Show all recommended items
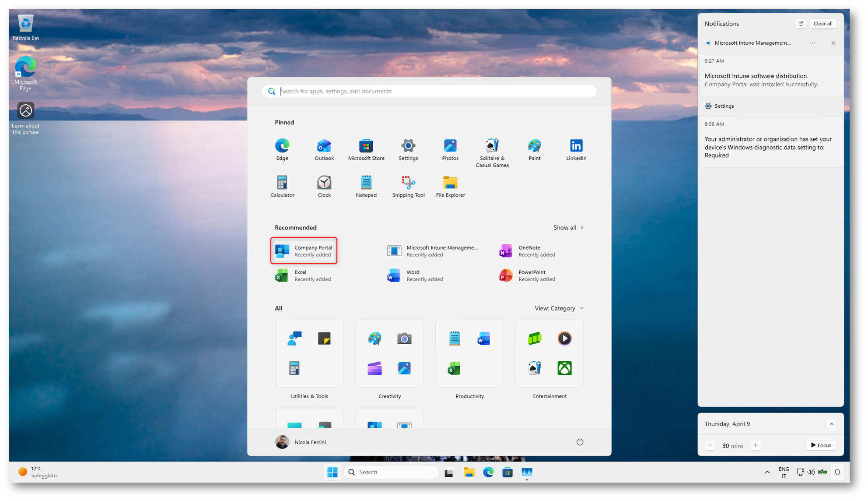Screen dimensions: 868x501 click(x=568, y=228)
